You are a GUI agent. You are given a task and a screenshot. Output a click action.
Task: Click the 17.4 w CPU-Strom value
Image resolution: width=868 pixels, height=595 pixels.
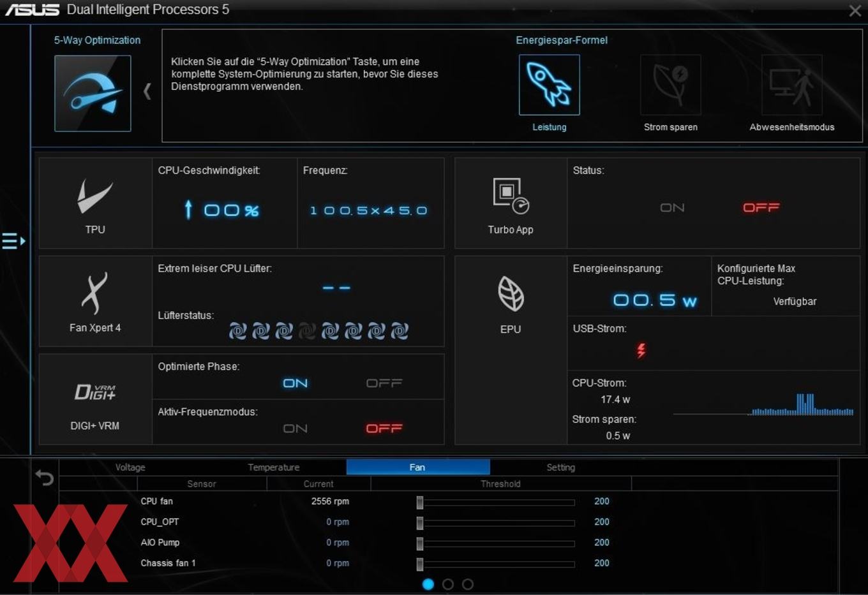[x=615, y=399]
